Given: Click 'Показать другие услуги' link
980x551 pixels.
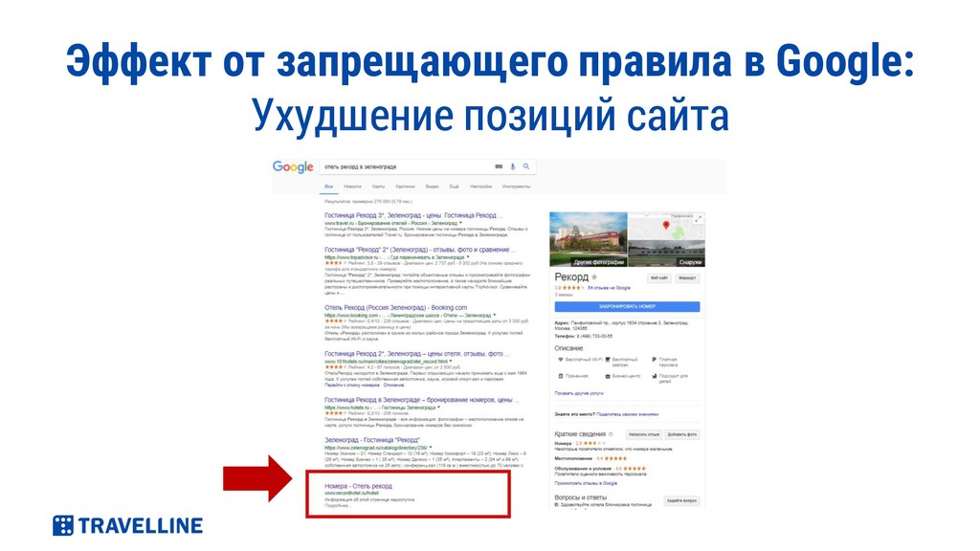Looking at the screenshot, I should [x=579, y=393].
